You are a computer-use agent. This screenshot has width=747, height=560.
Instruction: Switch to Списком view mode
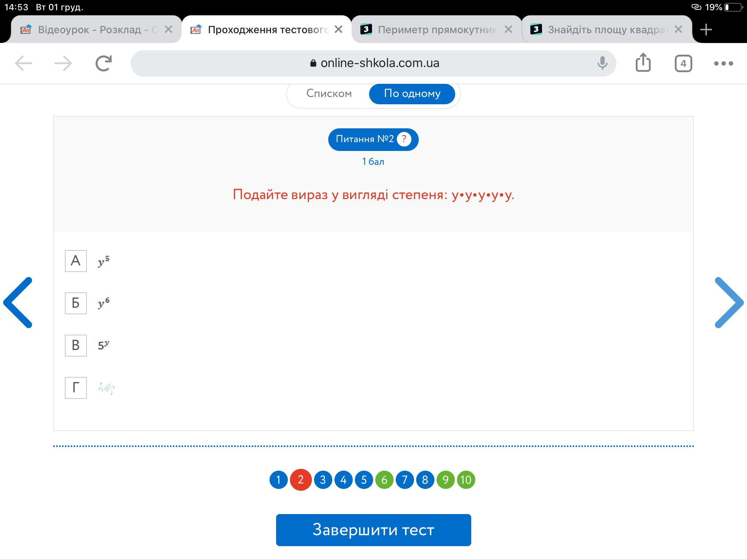point(329,94)
